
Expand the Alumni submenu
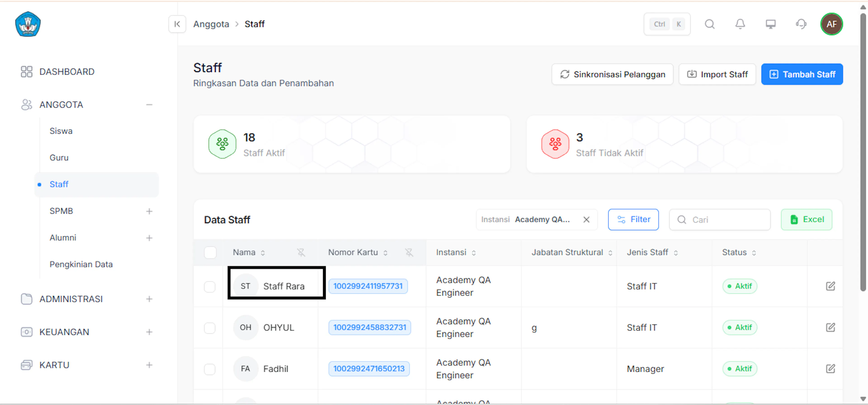coord(149,238)
